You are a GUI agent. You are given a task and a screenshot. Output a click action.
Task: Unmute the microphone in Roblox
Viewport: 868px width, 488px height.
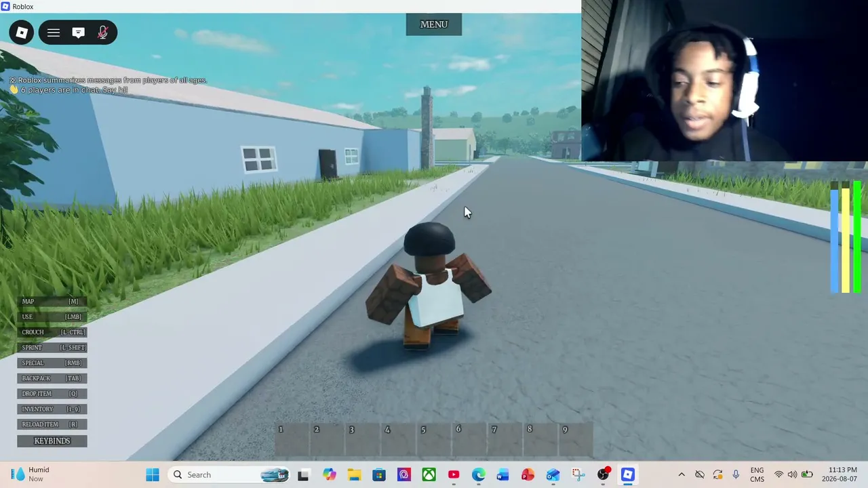(103, 33)
